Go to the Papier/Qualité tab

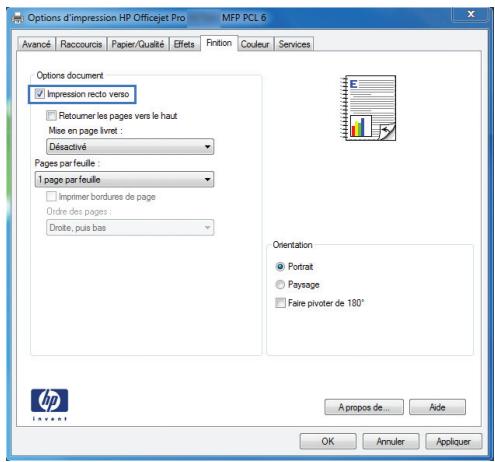click(x=138, y=44)
